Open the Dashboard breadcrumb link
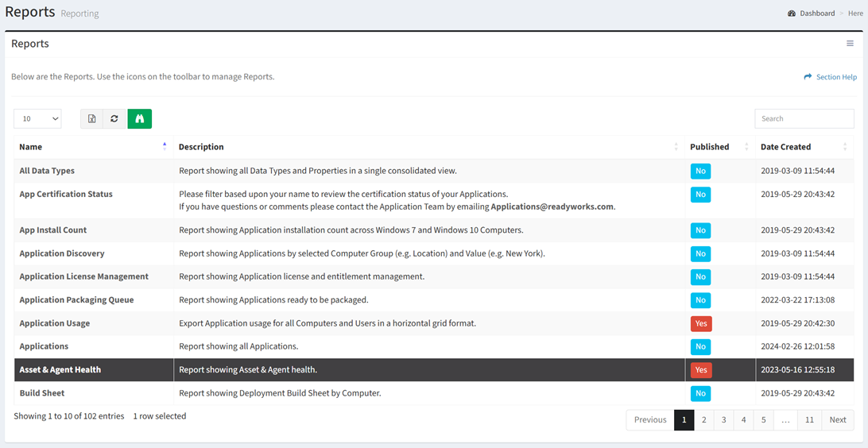This screenshot has width=868, height=448. coord(817,14)
